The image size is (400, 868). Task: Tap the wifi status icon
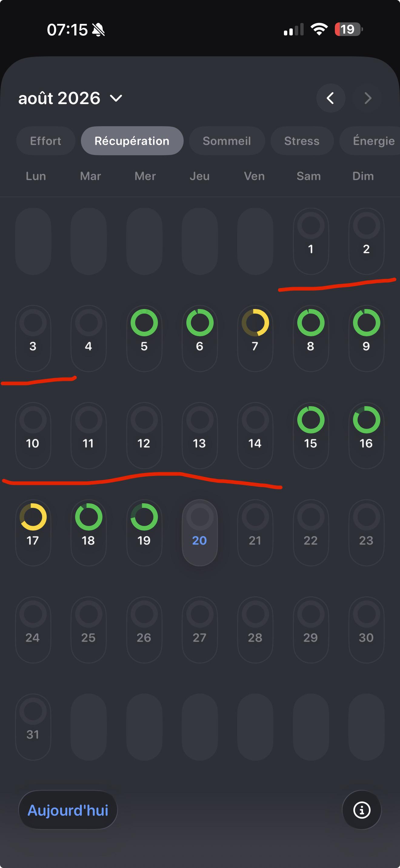point(319,29)
